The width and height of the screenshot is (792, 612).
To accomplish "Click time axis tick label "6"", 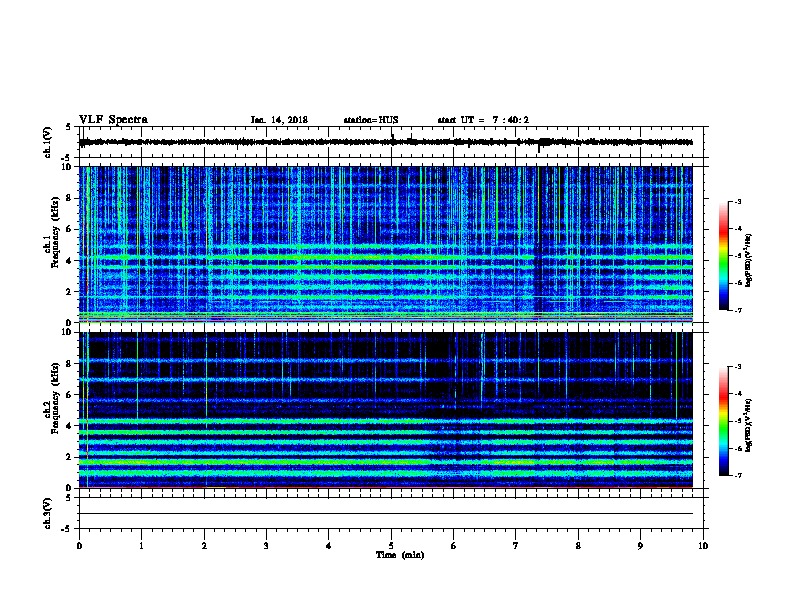I will 454,545.
